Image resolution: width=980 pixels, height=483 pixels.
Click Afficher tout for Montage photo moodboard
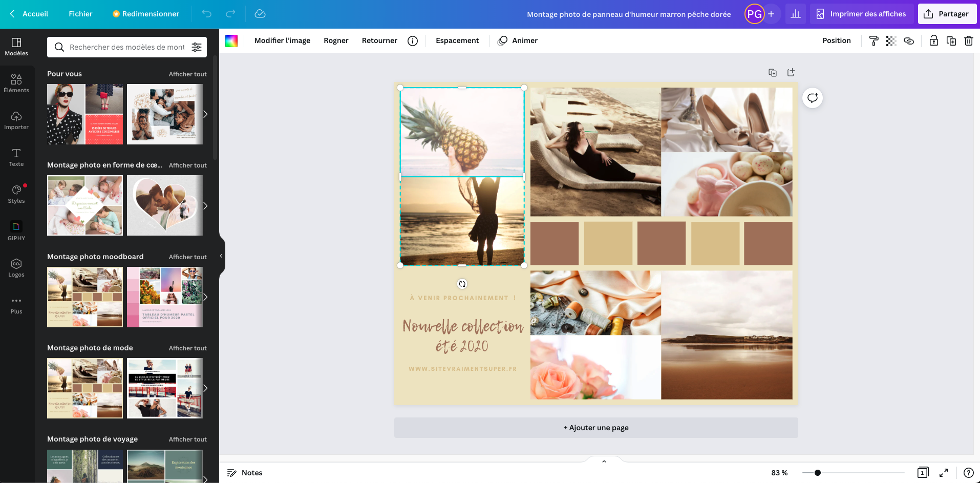[188, 257]
